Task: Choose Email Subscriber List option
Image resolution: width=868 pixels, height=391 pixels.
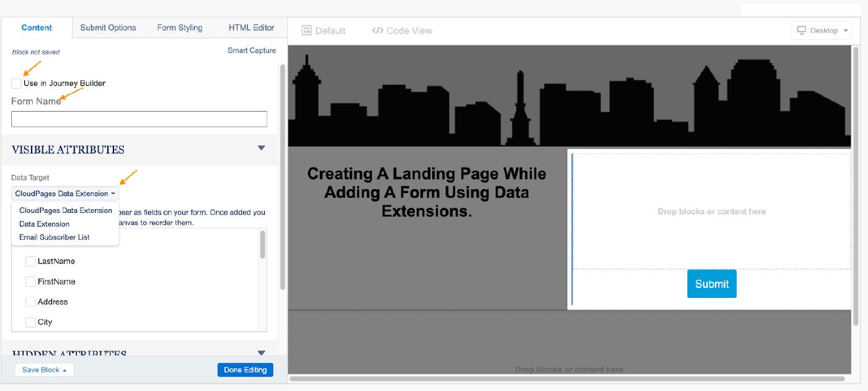Action: pyautogui.click(x=55, y=237)
